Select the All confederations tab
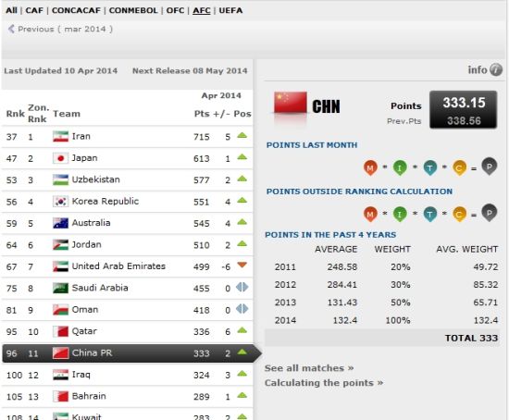 click(x=11, y=10)
